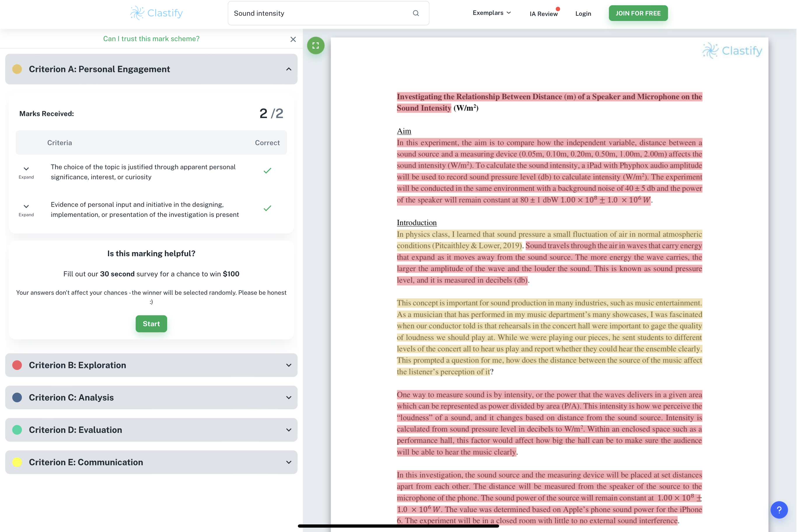
Task: Click the green checkmark for topic justification
Action: click(x=268, y=171)
